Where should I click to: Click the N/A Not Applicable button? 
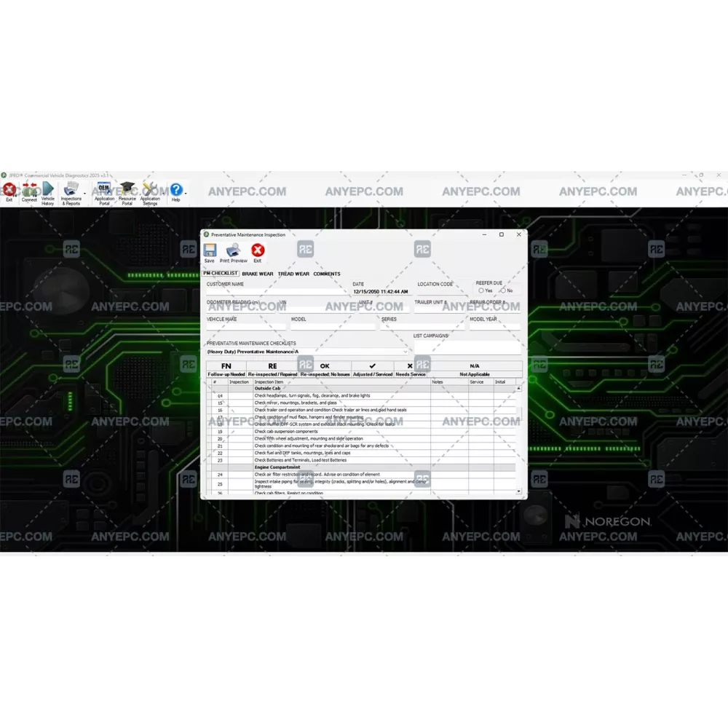pos(474,369)
